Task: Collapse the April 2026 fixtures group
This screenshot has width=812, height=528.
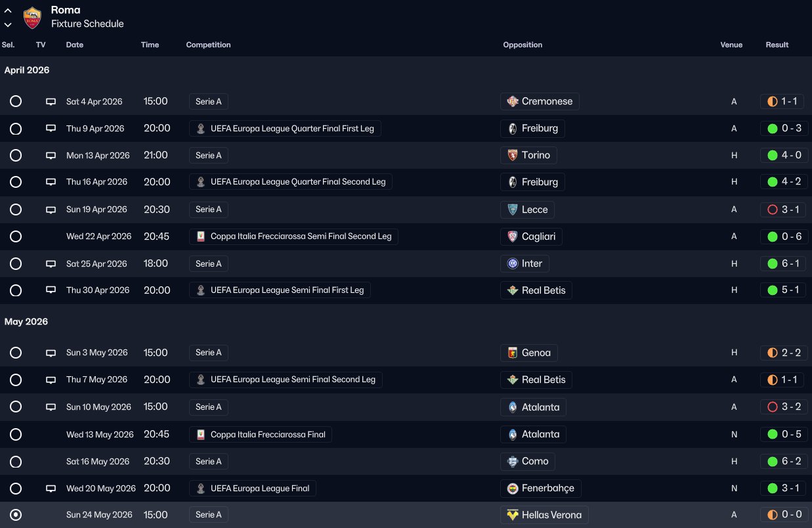Action: (x=27, y=70)
